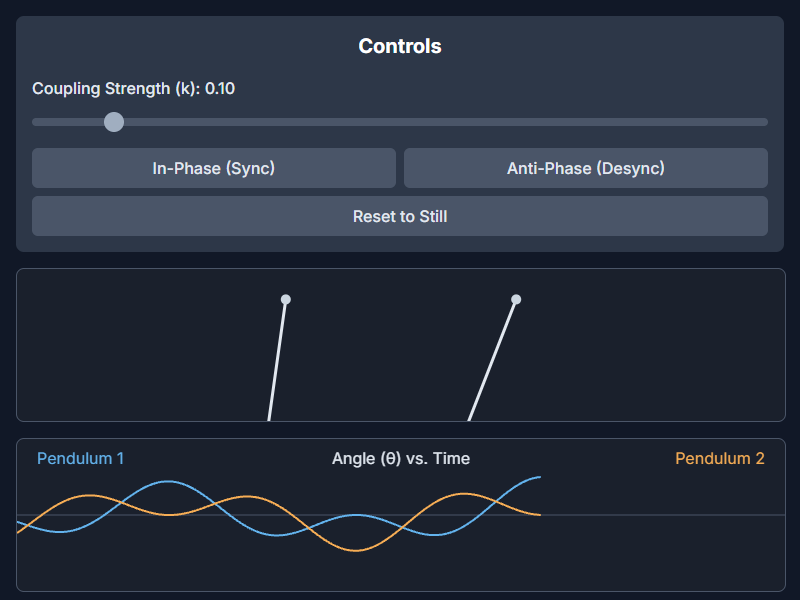Select the right pendulum rod
This screenshot has height=600, width=800.
tap(495, 360)
